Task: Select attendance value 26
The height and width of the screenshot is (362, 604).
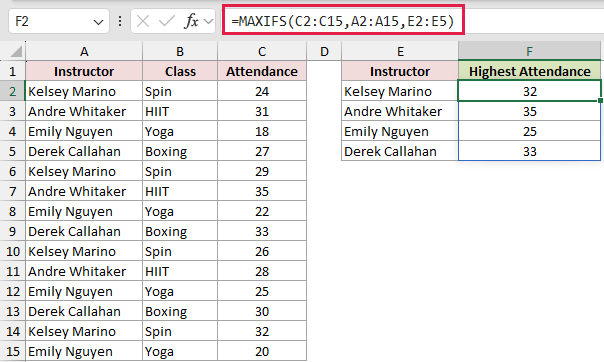Action: pos(262,251)
